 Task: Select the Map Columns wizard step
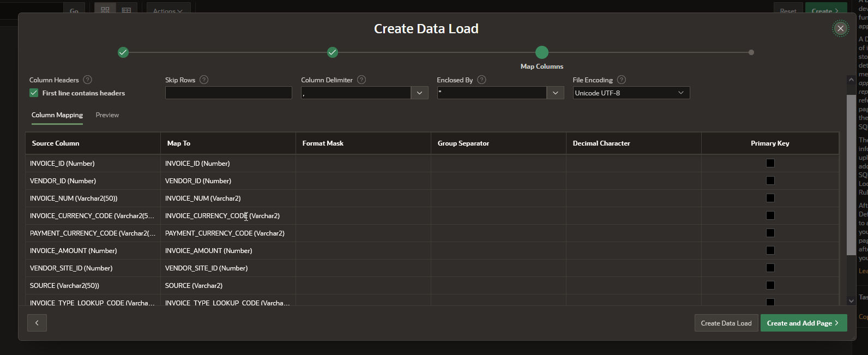[x=542, y=52]
